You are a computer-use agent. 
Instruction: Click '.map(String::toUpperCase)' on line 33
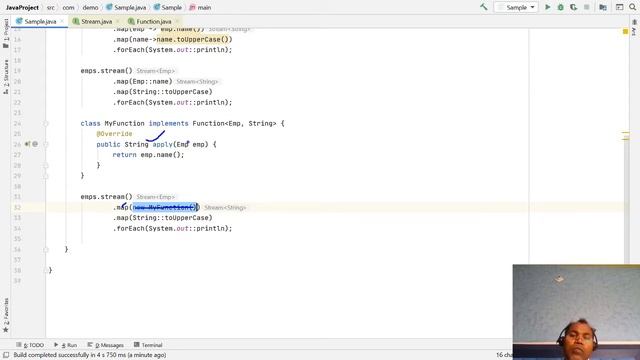tap(162, 218)
